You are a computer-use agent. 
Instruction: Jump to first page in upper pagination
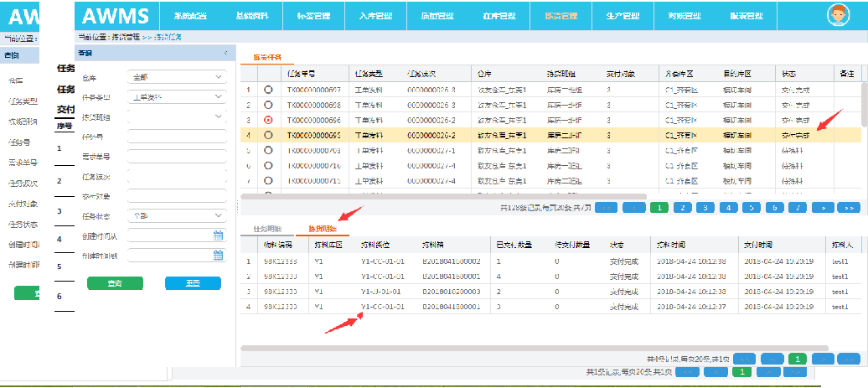pyautogui.click(x=607, y=207)
